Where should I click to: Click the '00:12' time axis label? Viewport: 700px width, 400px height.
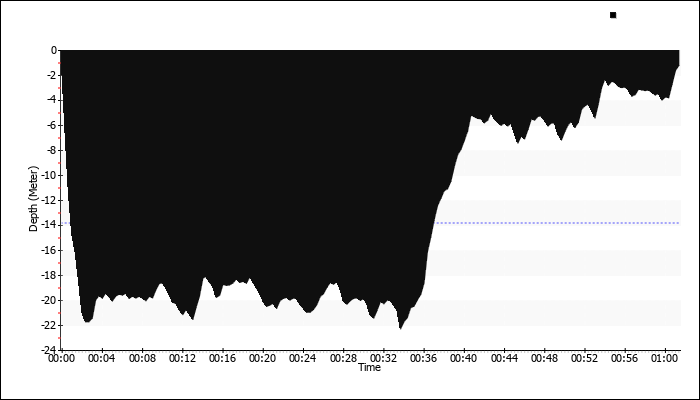(183, 358)
